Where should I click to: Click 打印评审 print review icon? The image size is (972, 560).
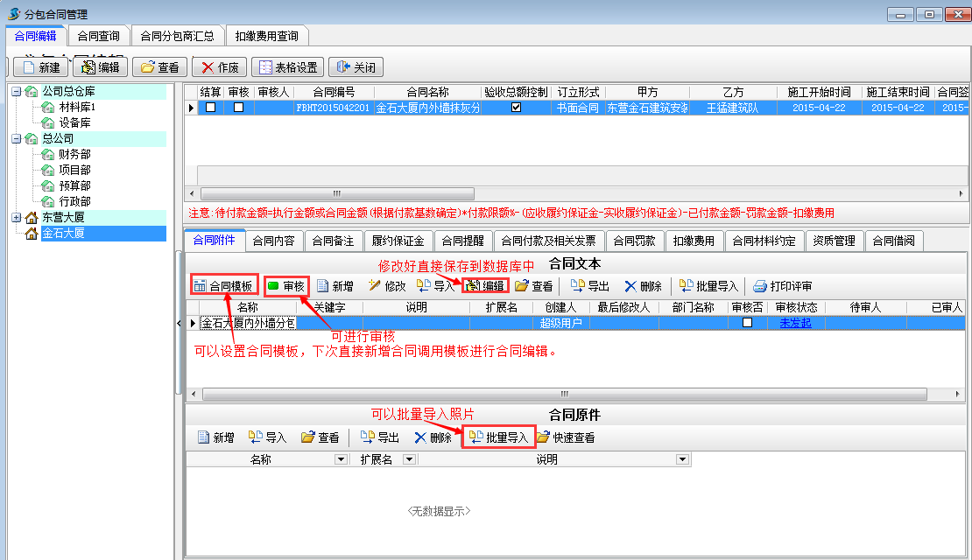(x=760, y=286)
